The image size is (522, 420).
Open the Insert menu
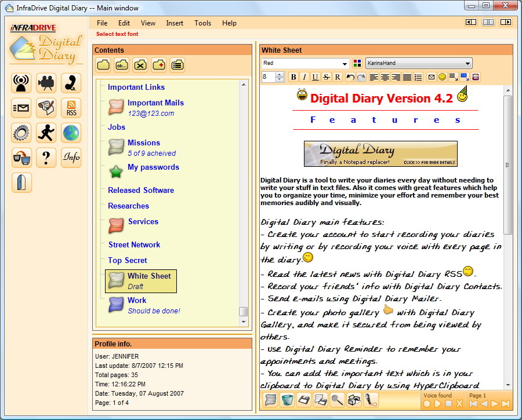(x=175, y=23)
